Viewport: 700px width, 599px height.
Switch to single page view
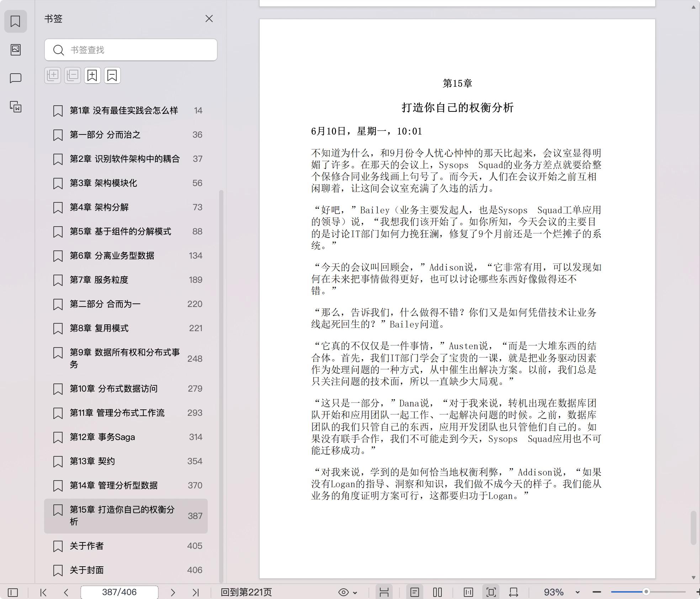[415, 592]
